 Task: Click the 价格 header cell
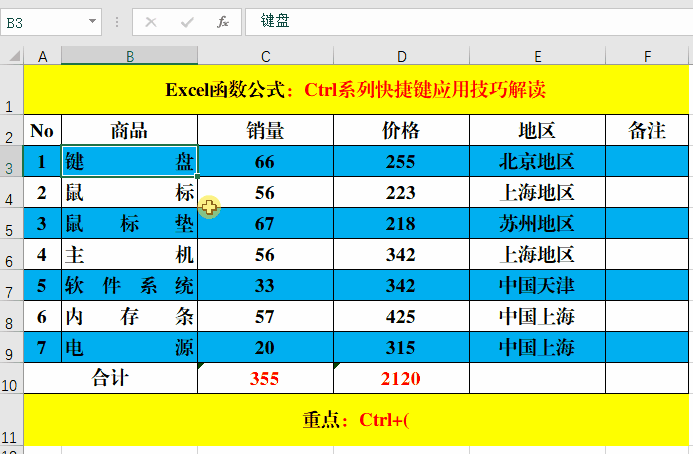coord(401,130)
